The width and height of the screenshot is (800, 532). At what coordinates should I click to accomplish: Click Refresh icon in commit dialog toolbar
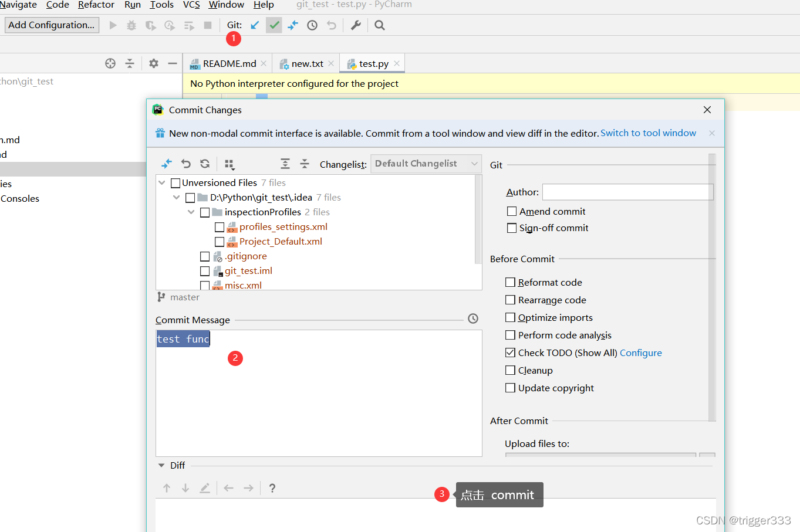tap(205, 164)
